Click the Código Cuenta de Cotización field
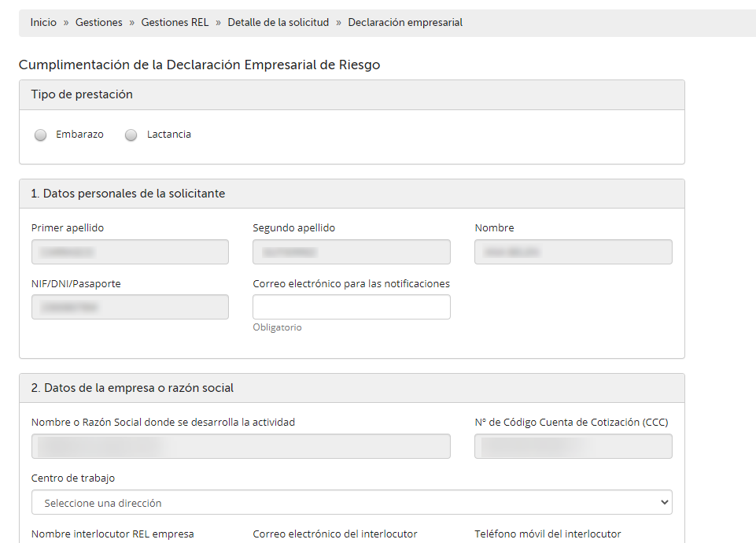Image resolution: width=756 pixels, height=543 pixels. (573, 446)
